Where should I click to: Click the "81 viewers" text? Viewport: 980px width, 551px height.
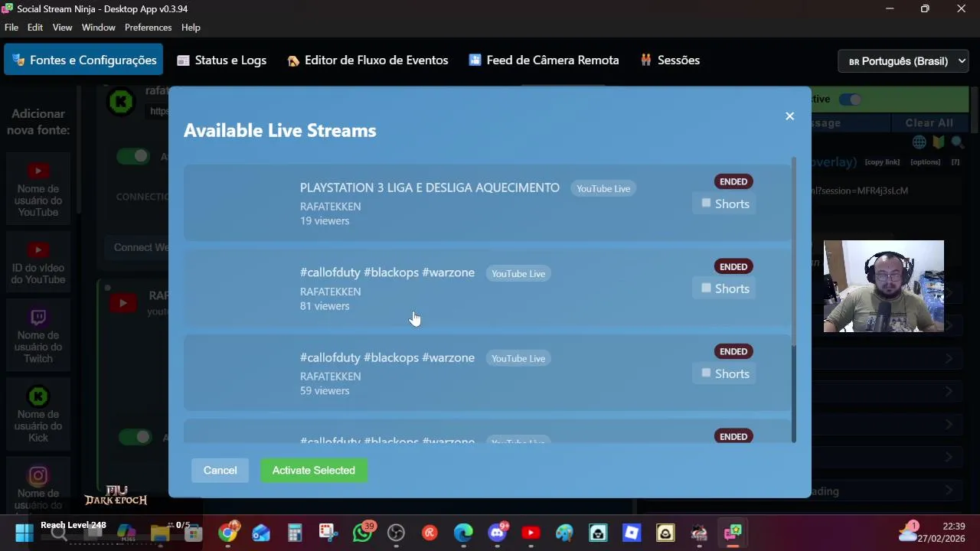point(325,305)
